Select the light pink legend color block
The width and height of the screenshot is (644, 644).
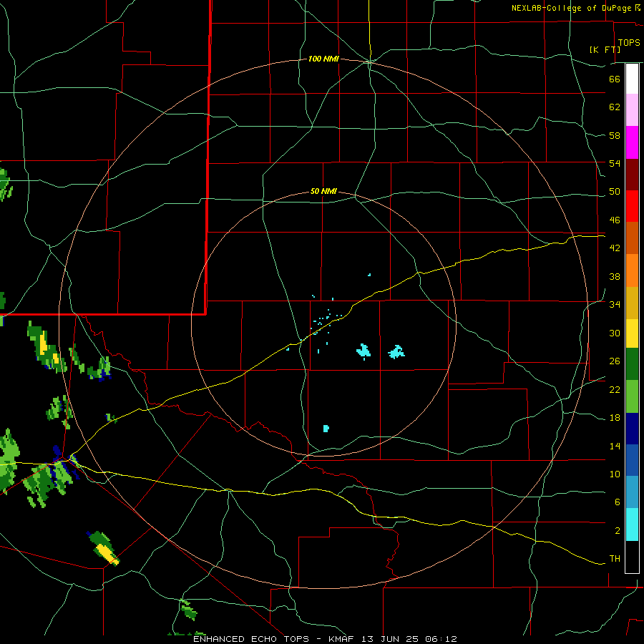point(632,109)
